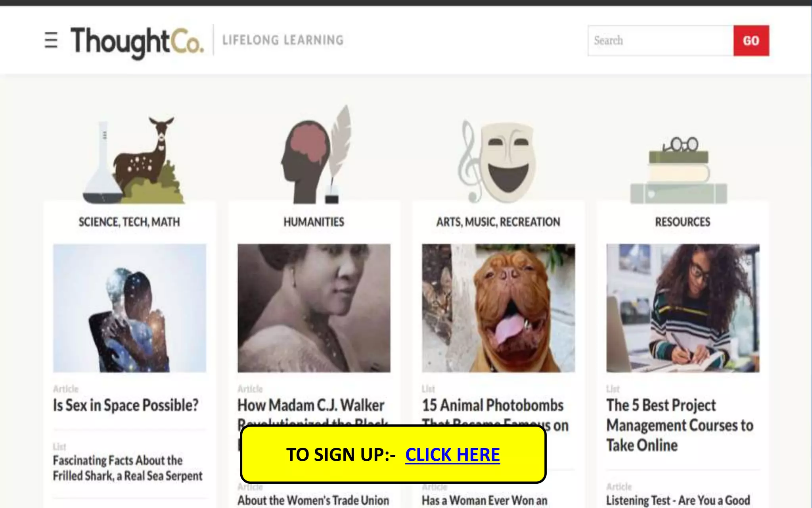
Task: Open the Madam C.J. Walker portrait thumbnail
Action: [x=314, y=308]
